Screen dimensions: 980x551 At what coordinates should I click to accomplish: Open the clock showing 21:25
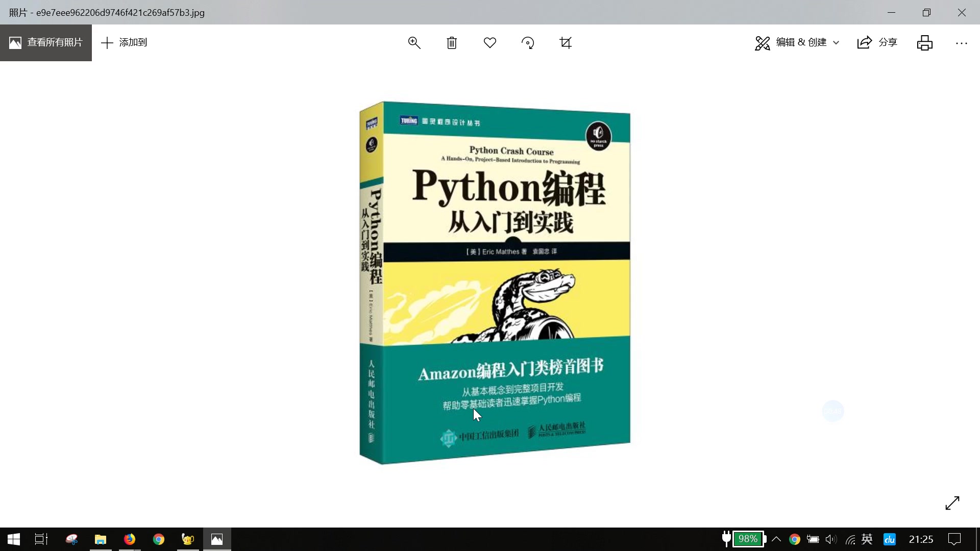(x=921, y=539)
